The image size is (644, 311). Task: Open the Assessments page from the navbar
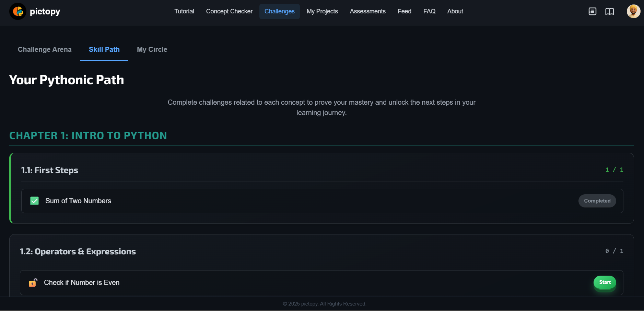(x=367, y=11)
